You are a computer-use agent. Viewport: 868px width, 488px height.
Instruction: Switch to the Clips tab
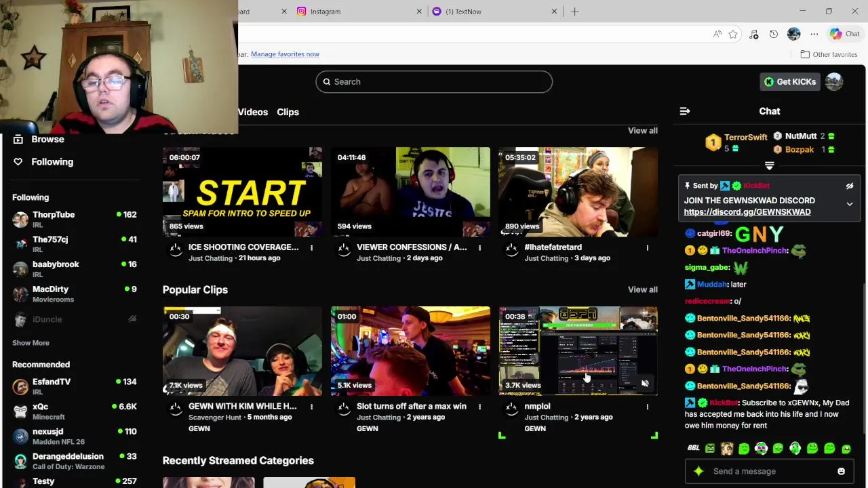pyautogui.click(x=288, y=112)
